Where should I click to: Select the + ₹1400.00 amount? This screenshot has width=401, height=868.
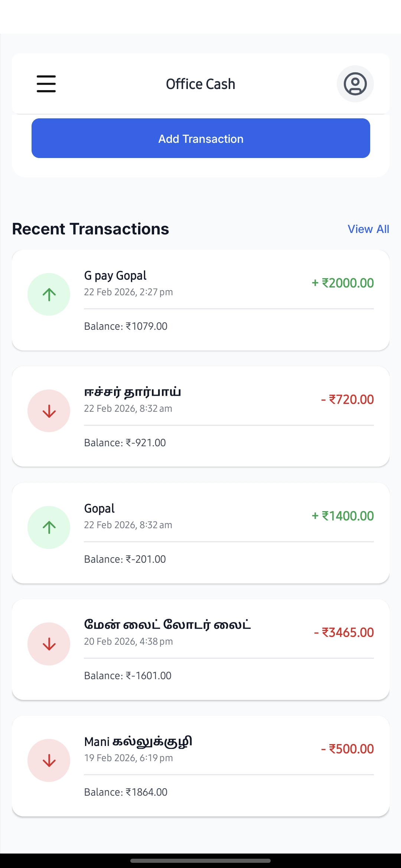pyautogui.click(x=342, y=516)
